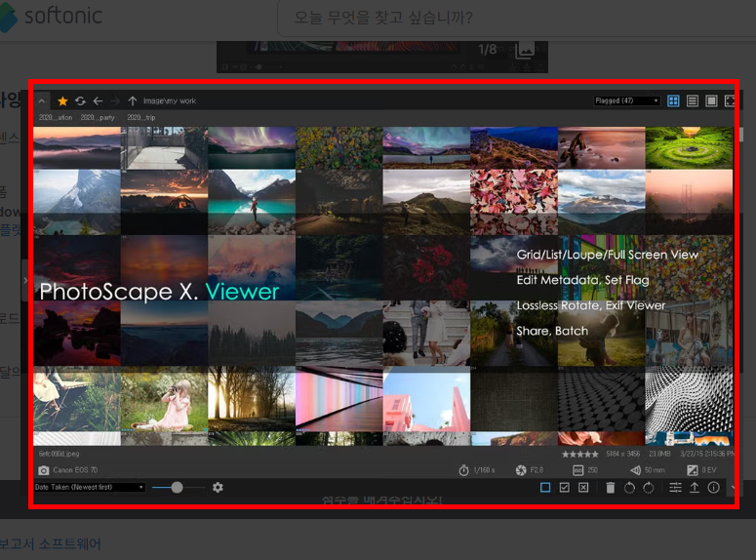Delete selected photo with trash icon

coord(610,488)
